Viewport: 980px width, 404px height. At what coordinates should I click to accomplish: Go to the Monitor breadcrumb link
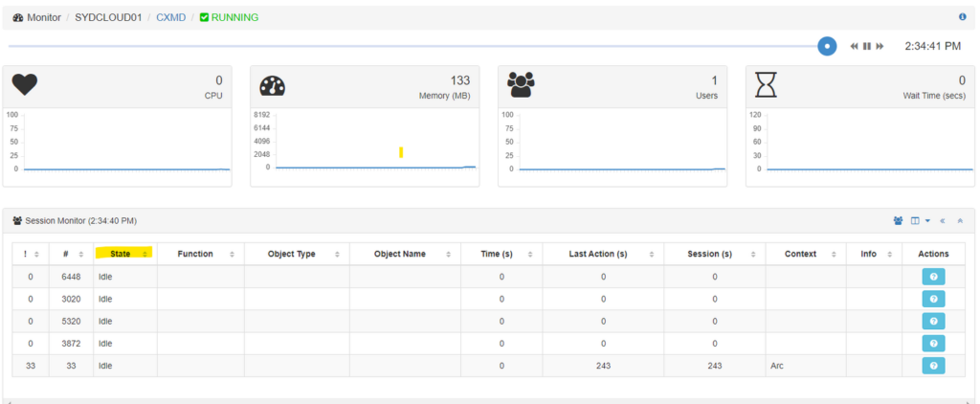(44, 17)
